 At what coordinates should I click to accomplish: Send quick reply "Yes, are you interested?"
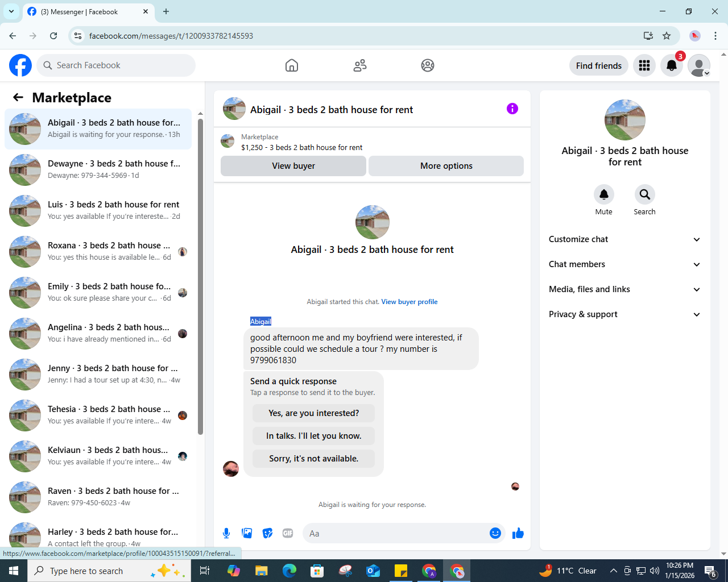[314, 413]
